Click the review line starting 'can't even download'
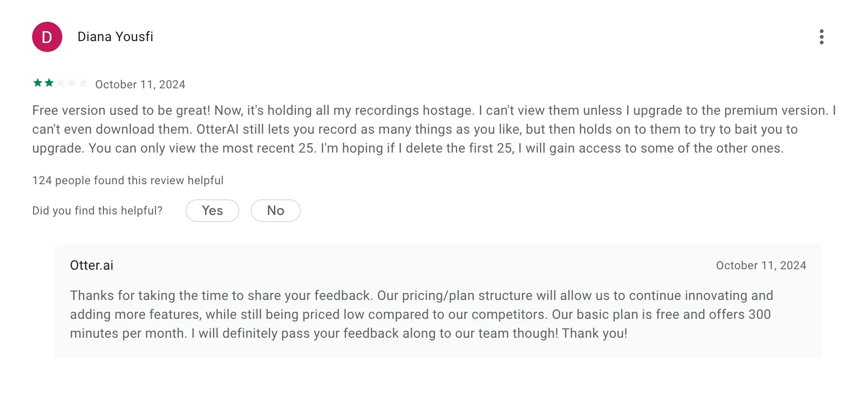The width and height of the screenshot is (868, 393). click(x=415, y=129)
